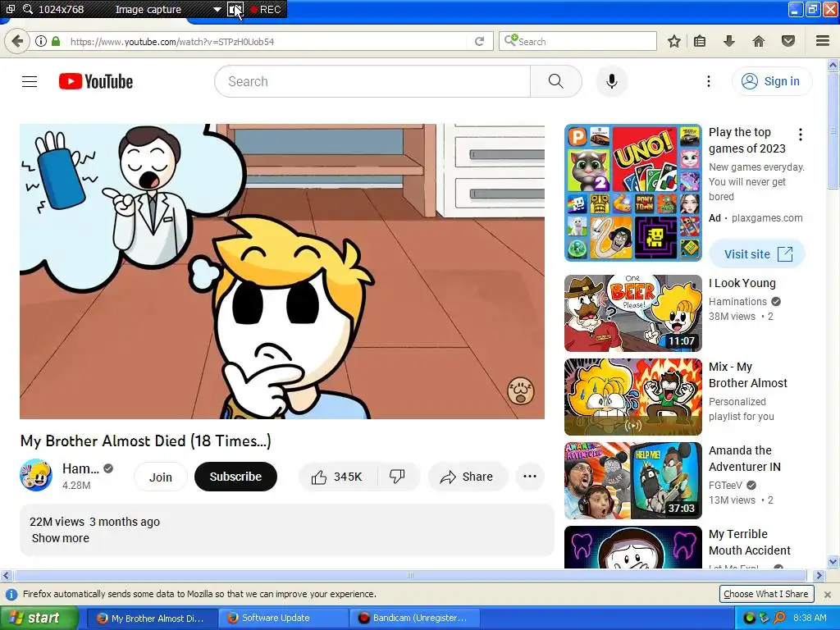Click the vertical scrollbar down arrow
This screenshot has height=630, width=840.
(x=833, y=562)
